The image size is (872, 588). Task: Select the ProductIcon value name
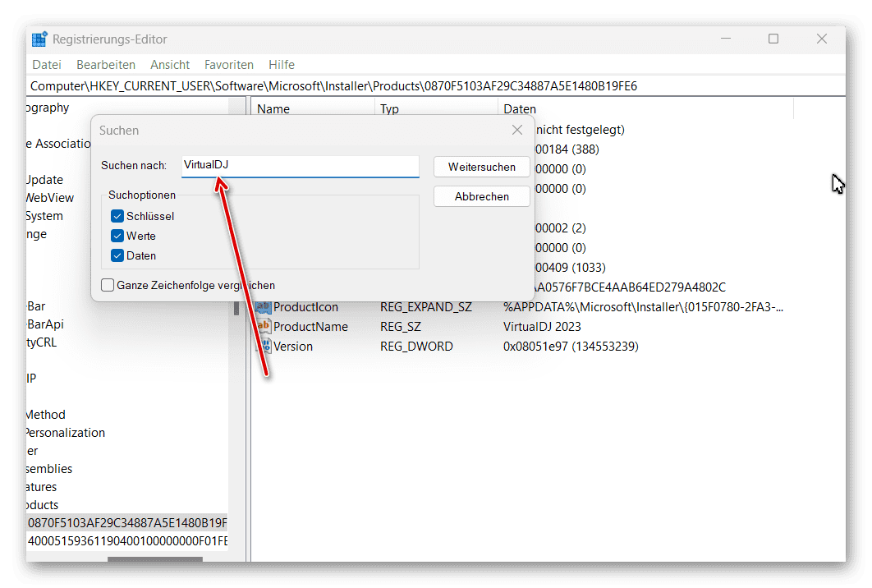pyautogui.click(x=305, y=307)
